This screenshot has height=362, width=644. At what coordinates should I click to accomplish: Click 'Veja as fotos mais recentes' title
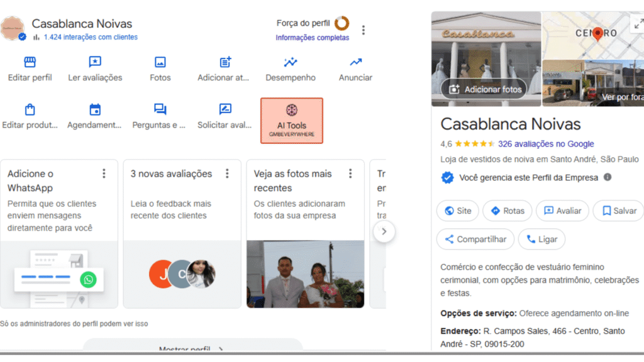pyautogui.click(x=292, y=180)
